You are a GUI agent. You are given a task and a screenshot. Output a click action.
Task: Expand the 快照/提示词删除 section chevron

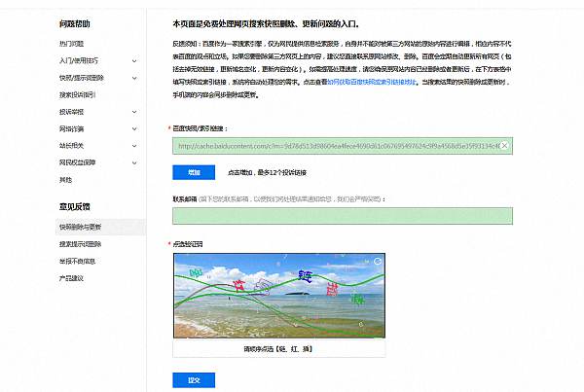click(134, 78)
